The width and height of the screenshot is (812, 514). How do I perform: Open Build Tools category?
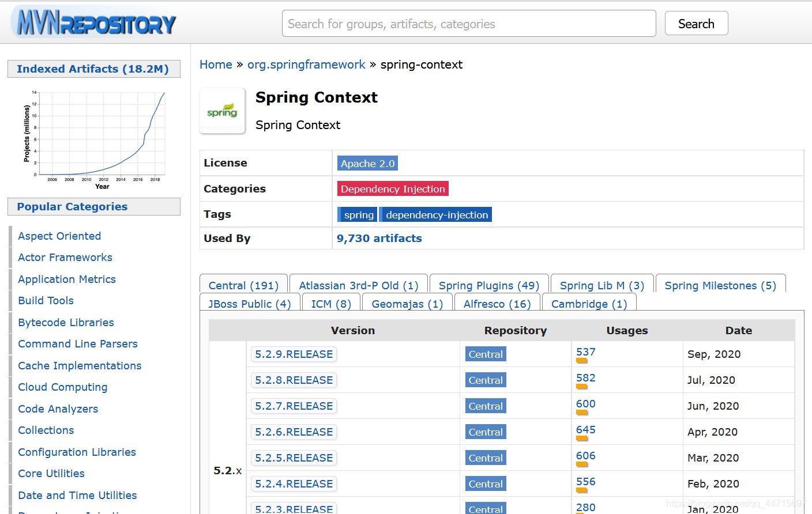[x=46, y=301]
